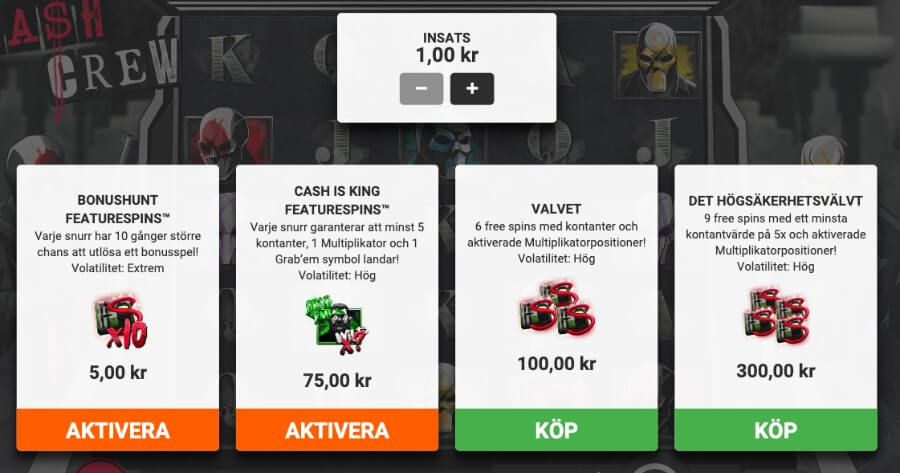Click the teal skull mask reel symbol

448,144
